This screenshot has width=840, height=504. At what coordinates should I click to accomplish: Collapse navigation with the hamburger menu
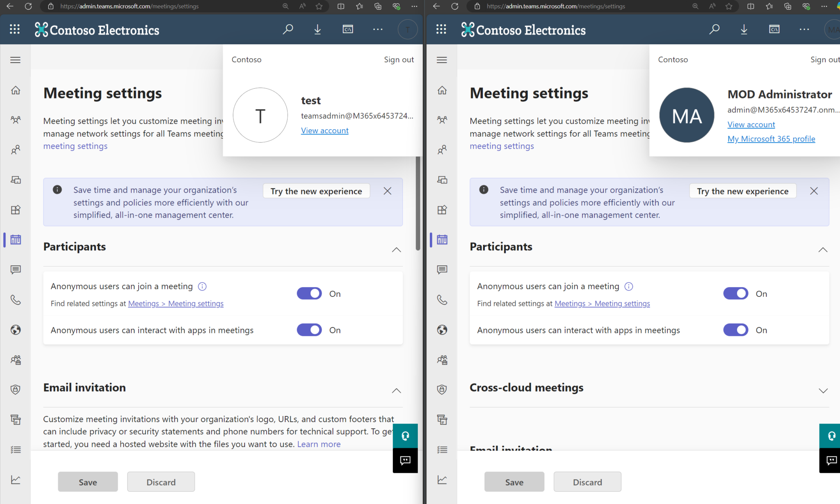(x=15, y=59)
